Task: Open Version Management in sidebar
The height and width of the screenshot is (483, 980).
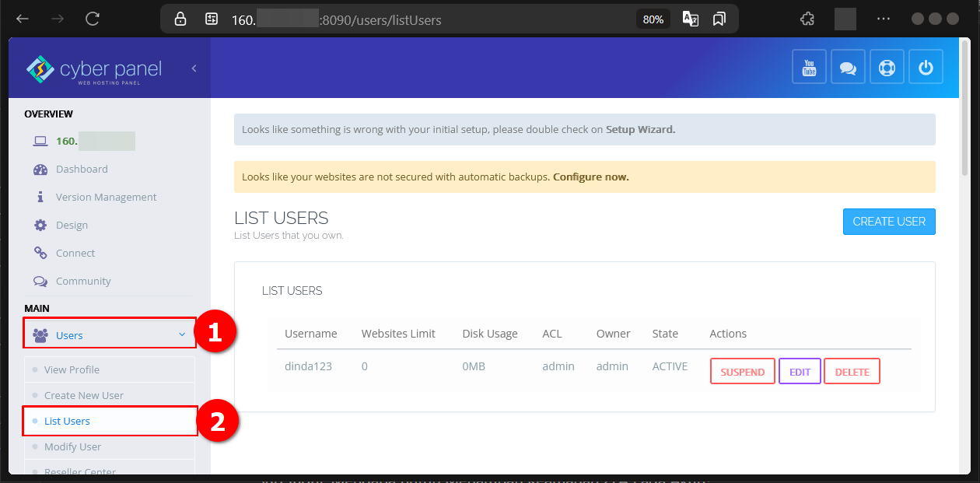Action: click(106, 197)
